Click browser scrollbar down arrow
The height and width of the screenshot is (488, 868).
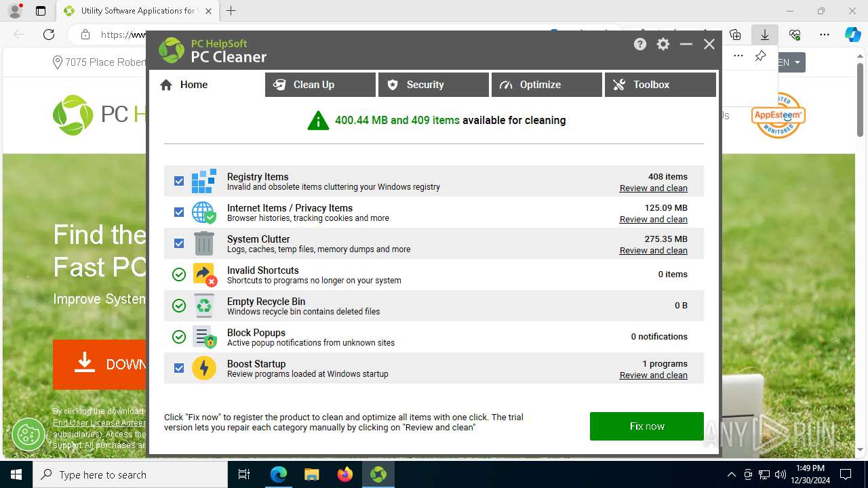click(861, 450)
